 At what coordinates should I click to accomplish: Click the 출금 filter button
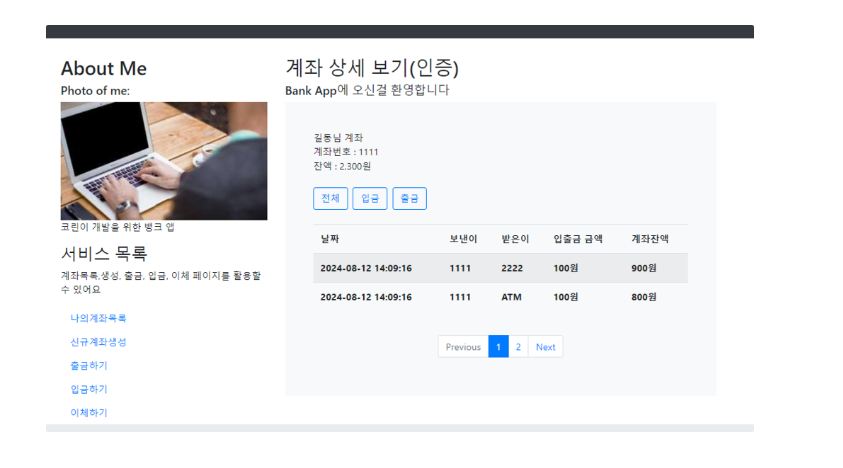409,198
